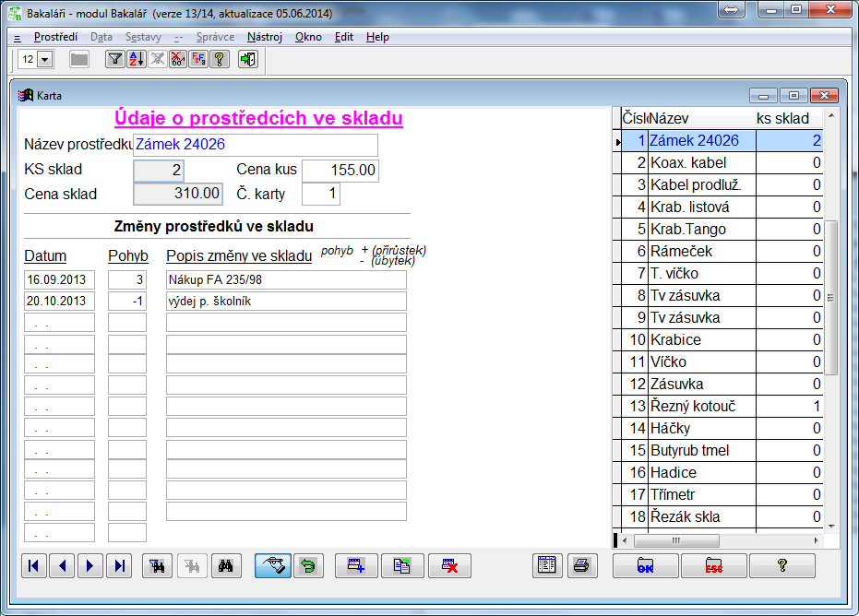
Task: Open the Prostředí menu
Action: [x=55, y=37]
